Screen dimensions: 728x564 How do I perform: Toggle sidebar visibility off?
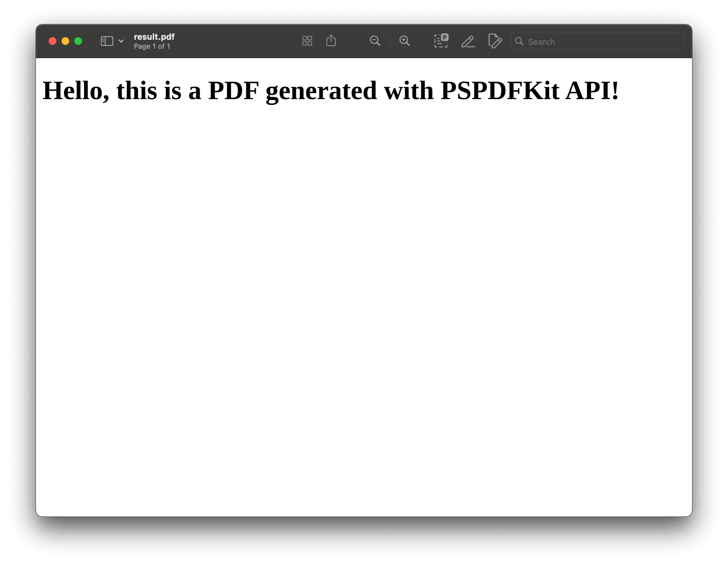pyautogui.click(x=107, y=41)
